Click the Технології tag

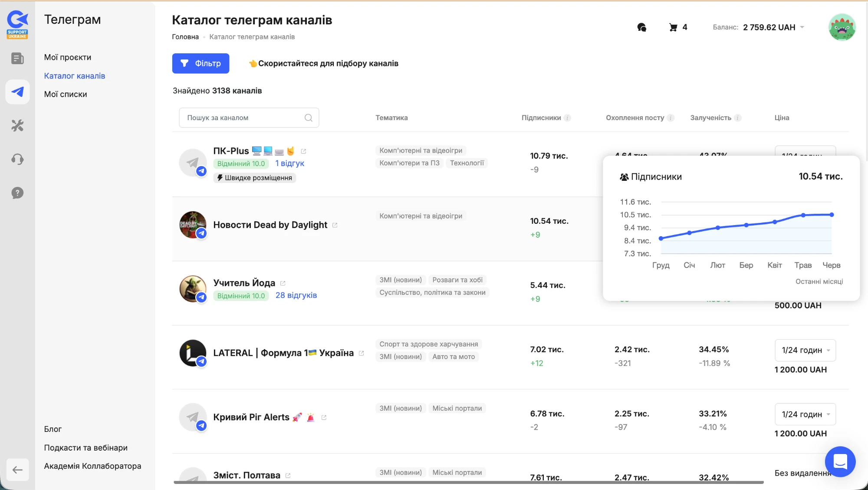coord(467,163)
